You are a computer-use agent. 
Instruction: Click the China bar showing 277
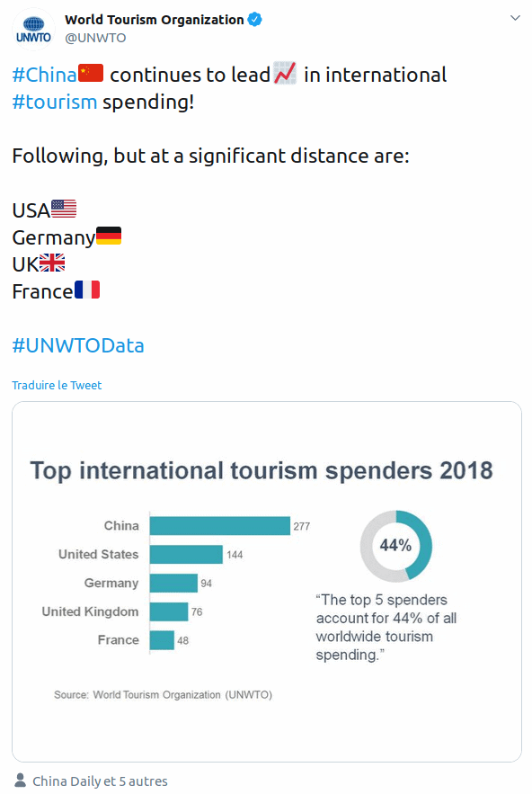pos(219,526)
